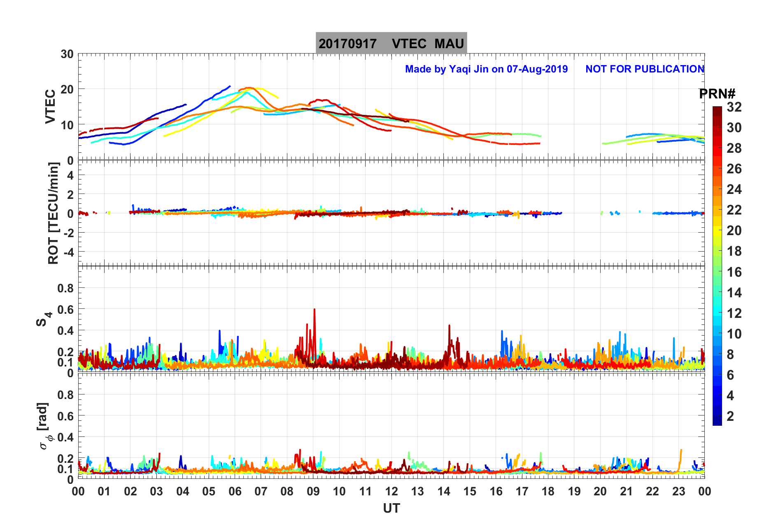Viewport: 783px width, 532px height.
Task: Click the x-axis tick label '23'
Action: (x=678, y=491)
